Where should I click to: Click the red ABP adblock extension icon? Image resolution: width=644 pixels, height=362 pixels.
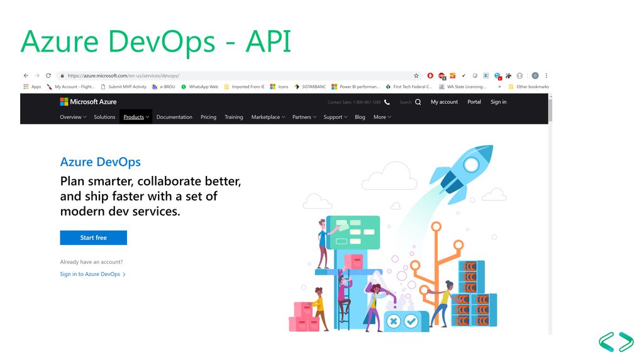pyautogui.click(x=441, y=76)
